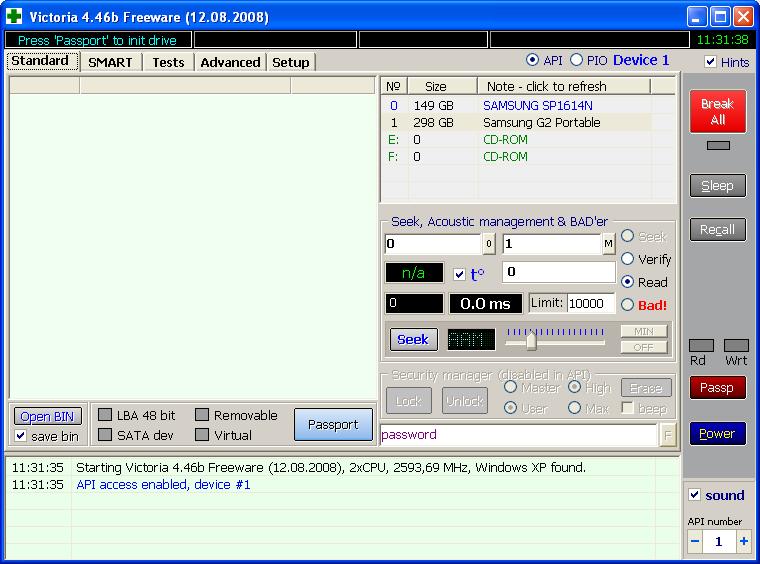Image resolution: width=760 pixels, height=564 pixels.
Task: Click the 11:31:38 clock display
Action: pyautogui.click(x=722, y=40)
